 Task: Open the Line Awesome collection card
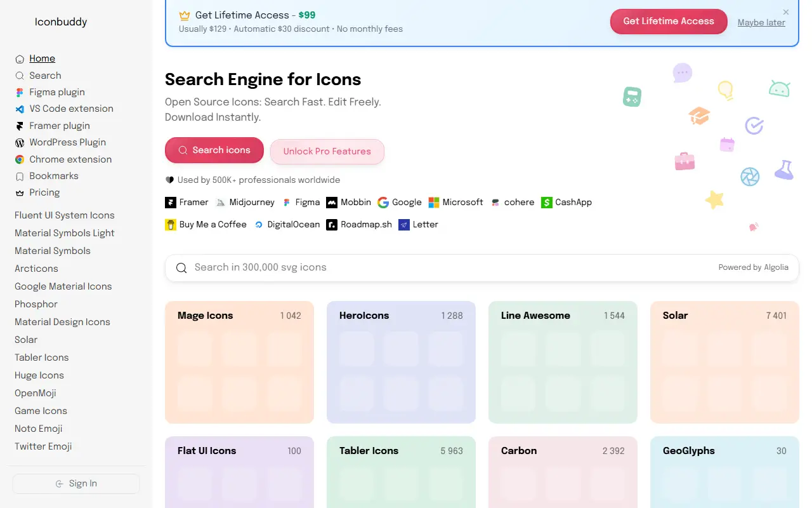point(563,362)
